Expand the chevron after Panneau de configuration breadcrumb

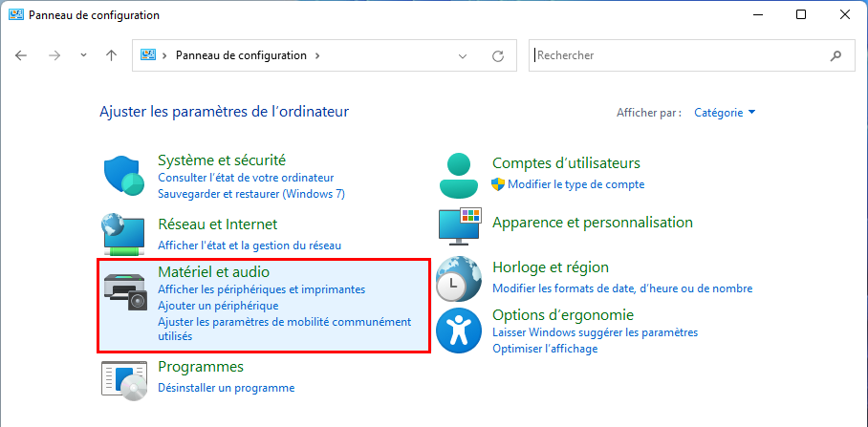pyautogui.click(x=317, y=55)
